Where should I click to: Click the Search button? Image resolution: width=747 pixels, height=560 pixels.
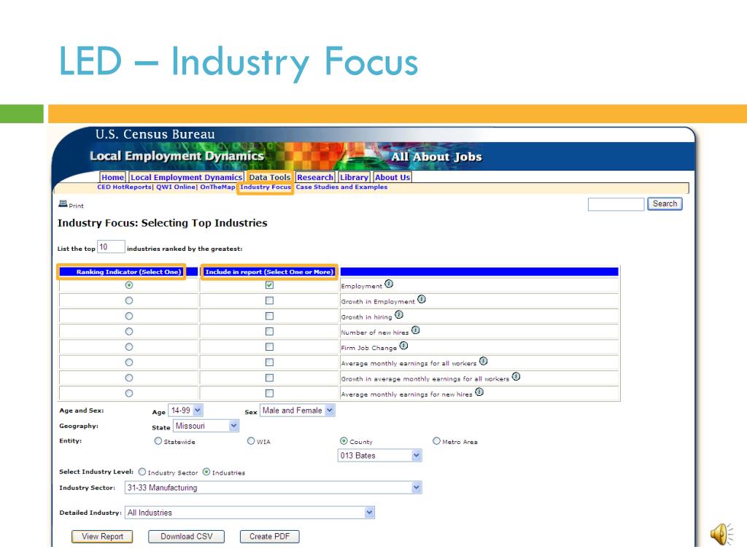pos(665,204)
